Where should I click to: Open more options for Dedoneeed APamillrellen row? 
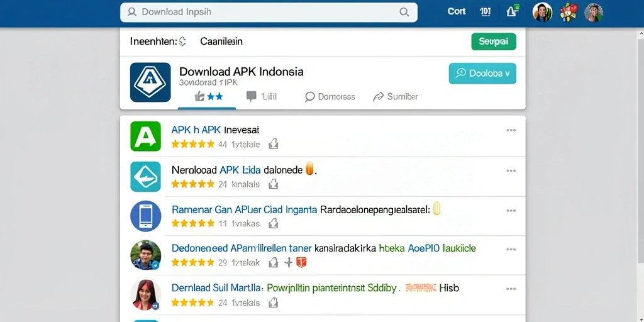point(511,249)
